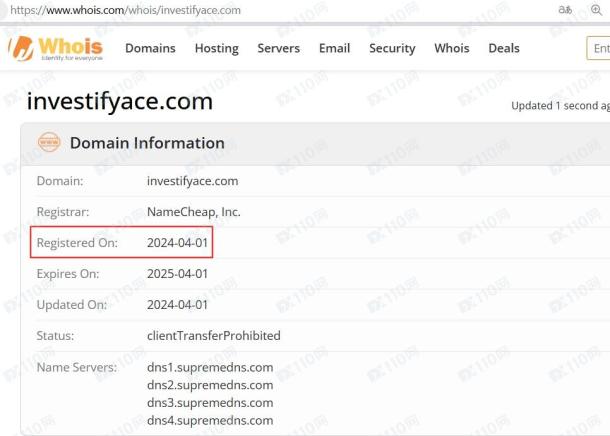This screenshot has height=436, width=610.
Task: Click the clientTransferProhibited status value
Action: 214,336
